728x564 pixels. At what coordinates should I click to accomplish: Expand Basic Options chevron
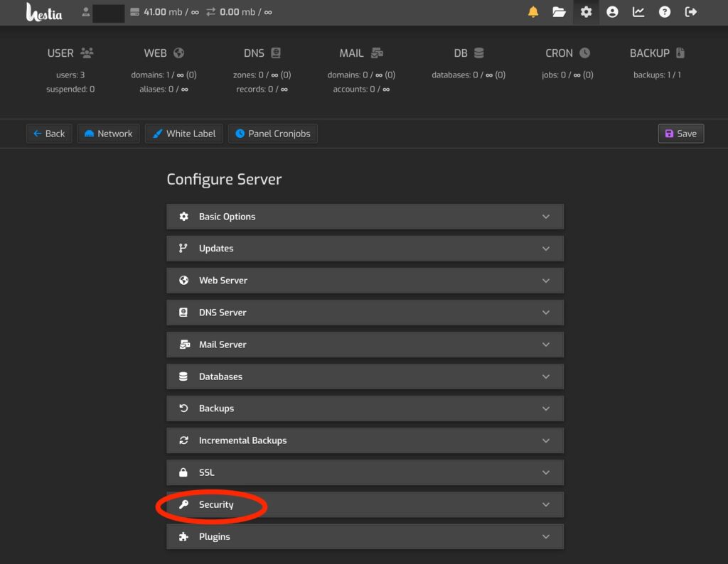coord(546,217)
